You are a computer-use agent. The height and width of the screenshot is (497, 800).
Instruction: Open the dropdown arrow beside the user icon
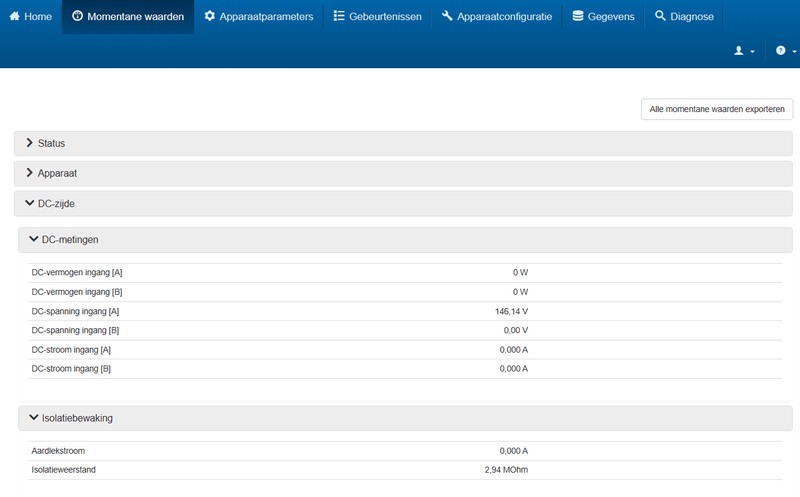[x=752, y=52]
